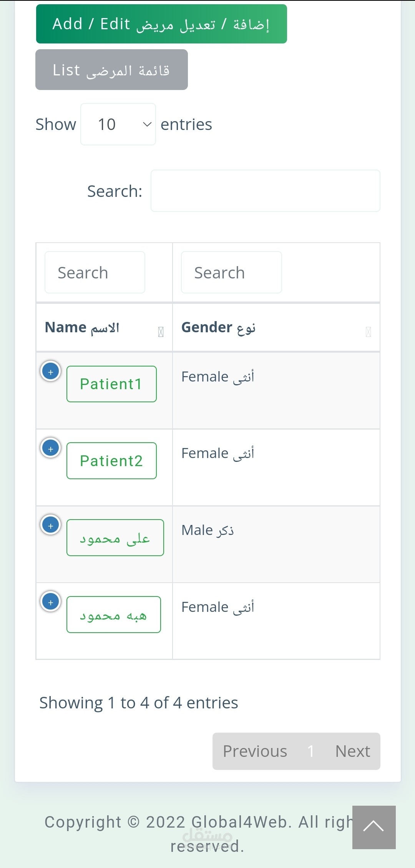This screenshot has width=415, height=868.
Task: Expand the plus icon for Patient2
Action: pyautogui.click(x=50, y=448)
